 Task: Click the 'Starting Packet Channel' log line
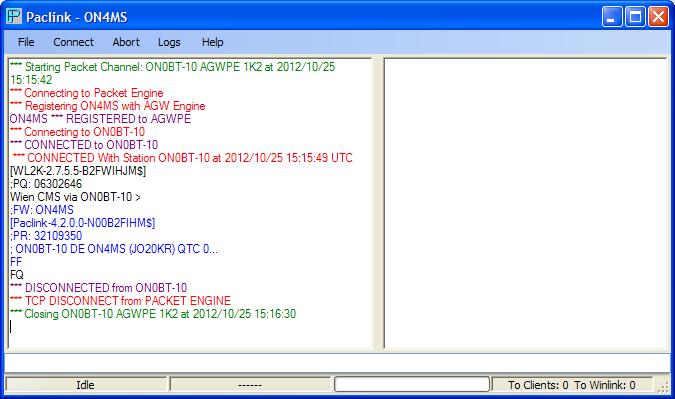[x=173, y=73]
